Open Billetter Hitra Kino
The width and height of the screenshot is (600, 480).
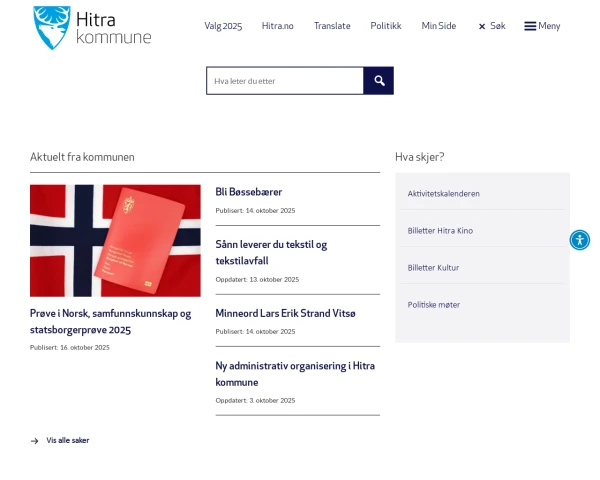tap(440, 231)
